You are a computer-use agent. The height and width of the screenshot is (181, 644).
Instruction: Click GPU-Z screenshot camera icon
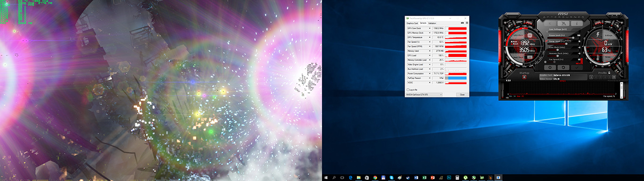tap(462, 23)
